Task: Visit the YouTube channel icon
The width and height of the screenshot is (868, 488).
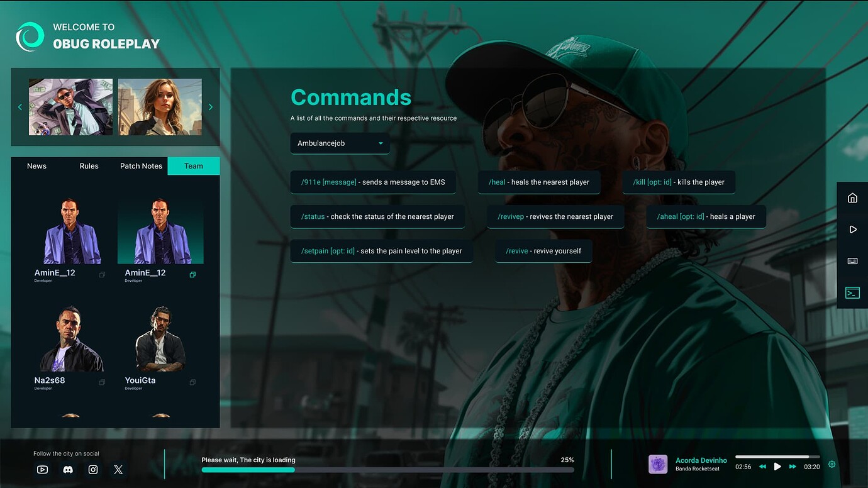Action: 42,469
